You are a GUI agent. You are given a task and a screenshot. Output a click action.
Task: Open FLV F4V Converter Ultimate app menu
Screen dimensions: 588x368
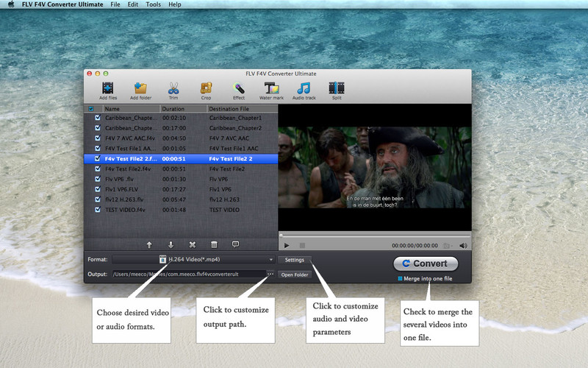click(x=62, y=4)
